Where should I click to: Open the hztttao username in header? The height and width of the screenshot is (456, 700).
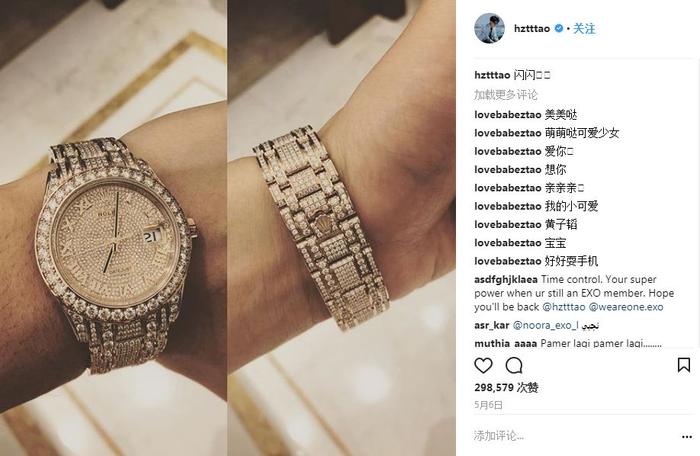pos(532,29)
